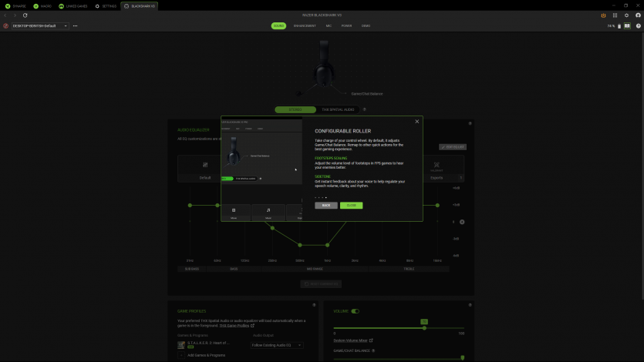The width and height of the screenshot is (644, 362).
Task: Click the refresh icon in the navigation bar
Action: [25, 15]
